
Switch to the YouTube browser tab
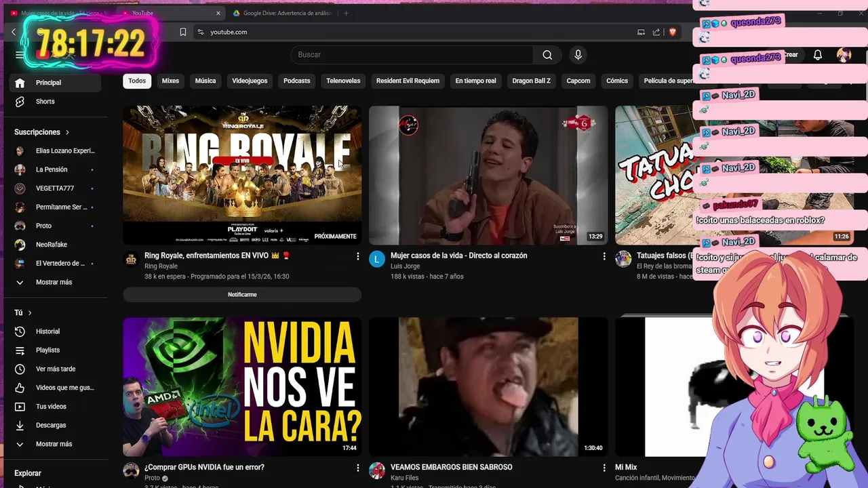point(170,13)
